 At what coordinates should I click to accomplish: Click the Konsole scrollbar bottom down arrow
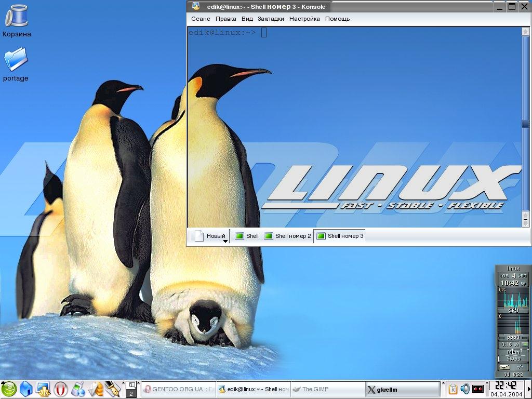pyautogui.click(x=526, y=223)
